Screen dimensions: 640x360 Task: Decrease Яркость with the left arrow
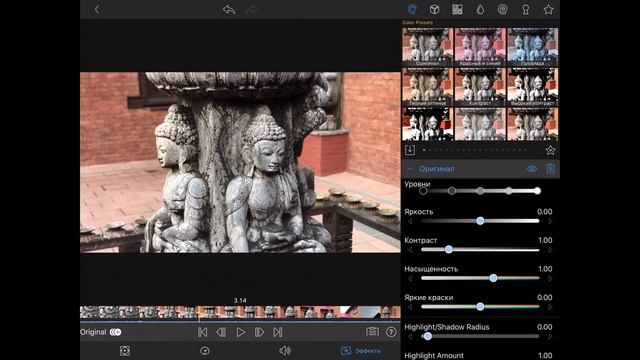pos(410,221)
